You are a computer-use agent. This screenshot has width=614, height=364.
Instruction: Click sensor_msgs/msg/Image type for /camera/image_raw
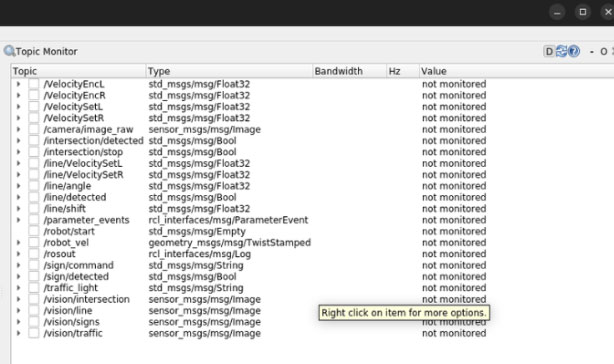(x=204, y=129)
